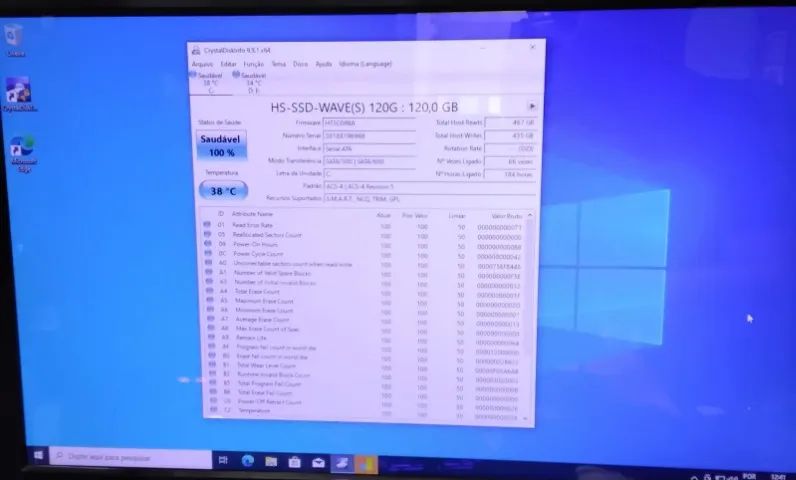
Task: Click the Valor Bruto column header
Action: 506,216
